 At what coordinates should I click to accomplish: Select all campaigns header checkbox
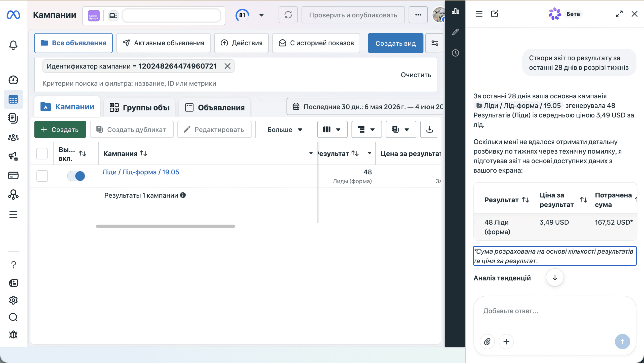[x=42, y=153]
